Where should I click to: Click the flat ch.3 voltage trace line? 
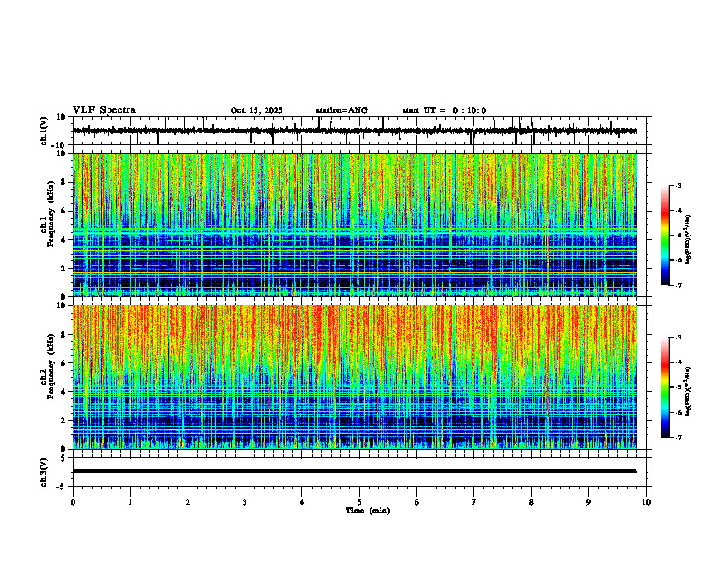[x=354, y=471]
